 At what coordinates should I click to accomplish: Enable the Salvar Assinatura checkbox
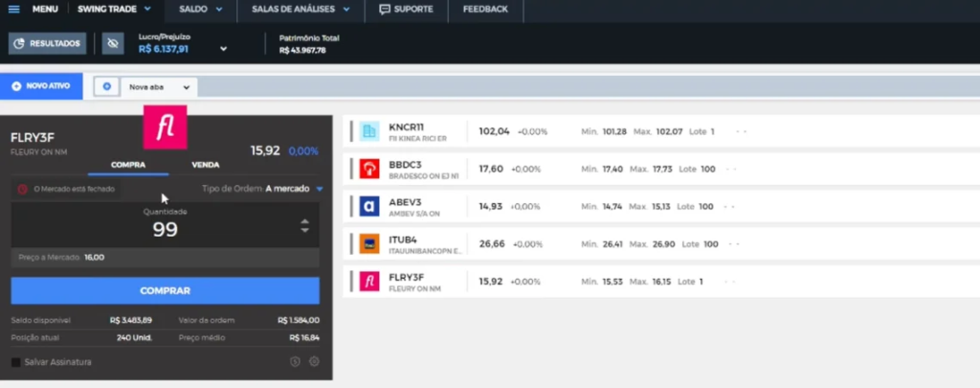tap(16, 362)
